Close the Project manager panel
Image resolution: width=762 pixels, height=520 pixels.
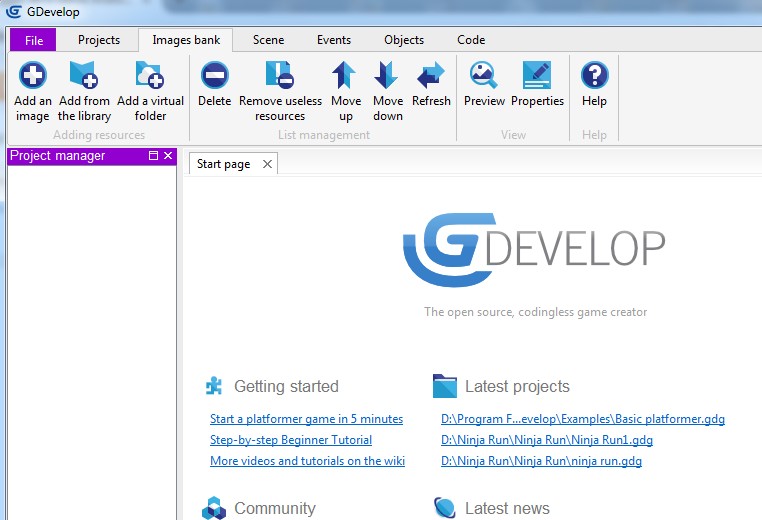pos(168,156)
